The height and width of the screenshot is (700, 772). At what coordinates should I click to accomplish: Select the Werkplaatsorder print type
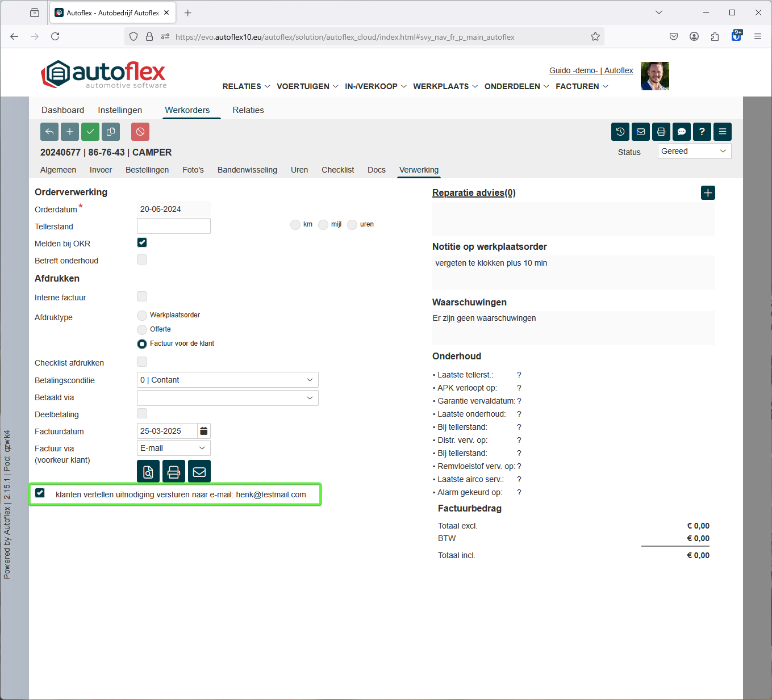click(x=142, y=316)
